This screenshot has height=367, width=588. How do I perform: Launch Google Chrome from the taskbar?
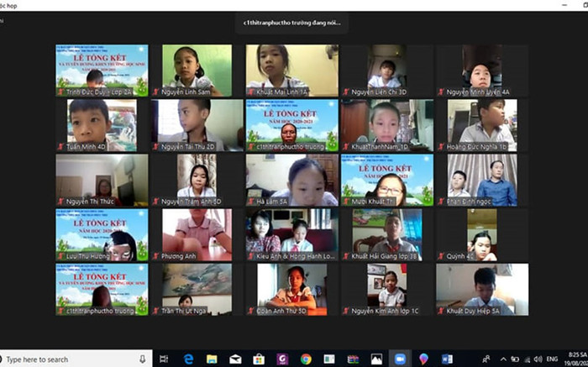click(306, 359)
